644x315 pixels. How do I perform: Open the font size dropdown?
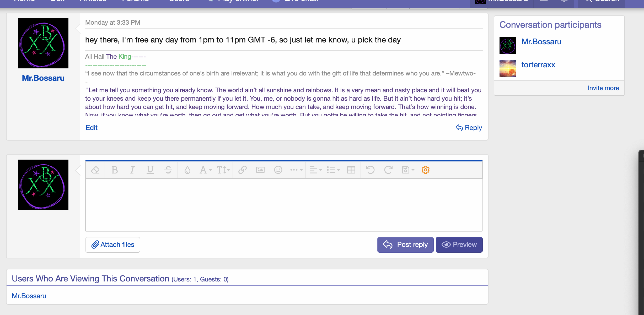click(x=223, y=170)
